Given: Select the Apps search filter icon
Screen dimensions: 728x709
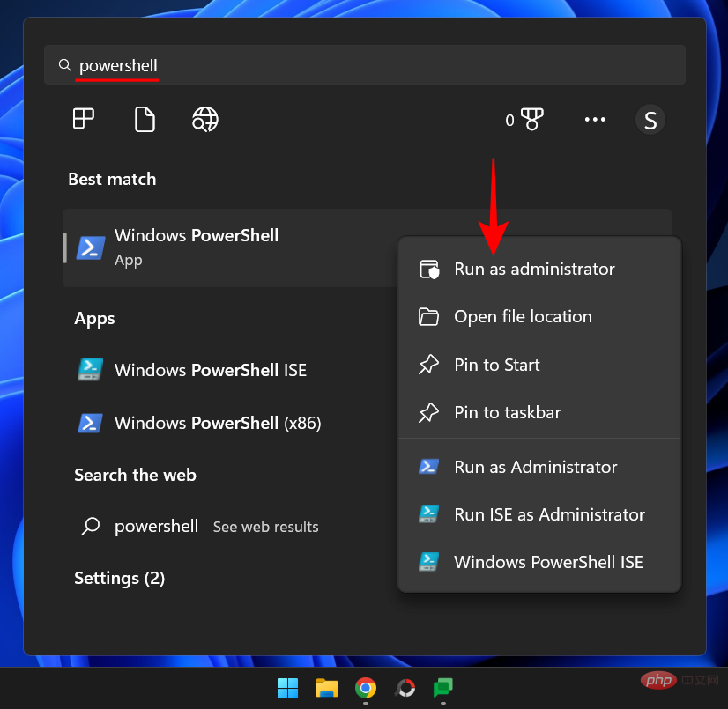Looking at the screenshot, I should pos(83,119).
